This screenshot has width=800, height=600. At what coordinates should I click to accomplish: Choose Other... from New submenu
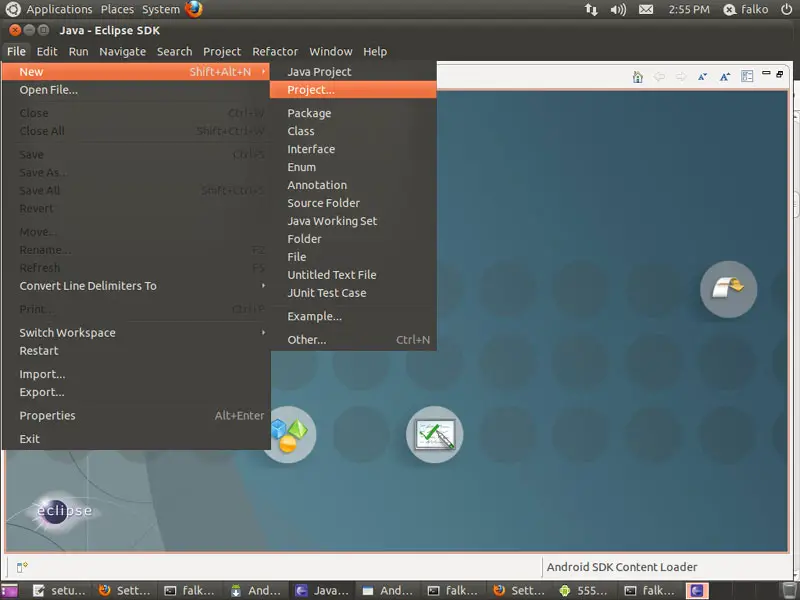(x=353, y=340)
